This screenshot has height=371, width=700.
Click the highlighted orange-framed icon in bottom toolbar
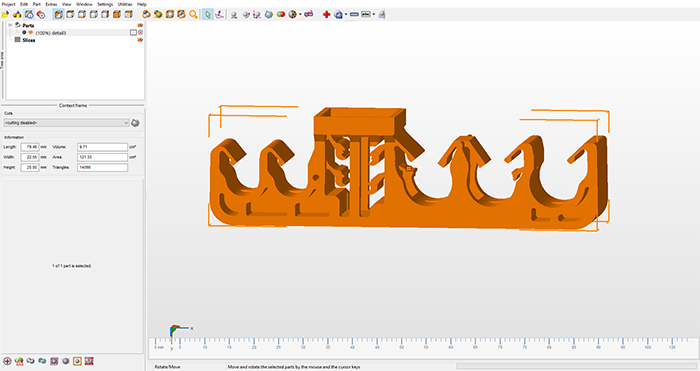coord(77,361)
